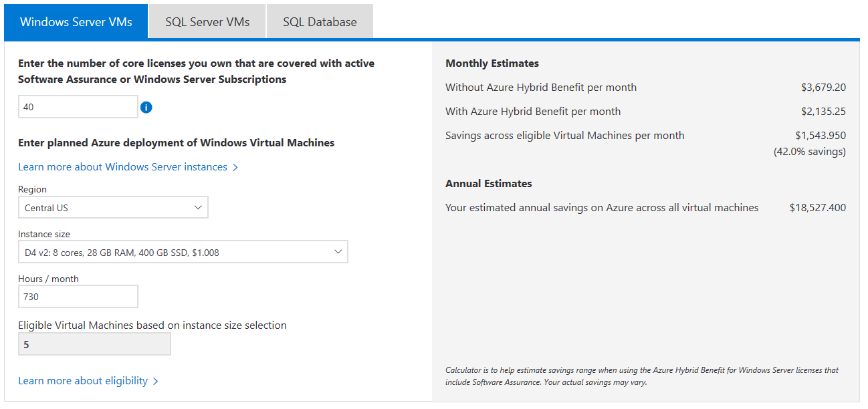Click the Hours / month field showing 730
Viewport: 868px width, 409px height.
pyautogui.click(x=78, y=296)
